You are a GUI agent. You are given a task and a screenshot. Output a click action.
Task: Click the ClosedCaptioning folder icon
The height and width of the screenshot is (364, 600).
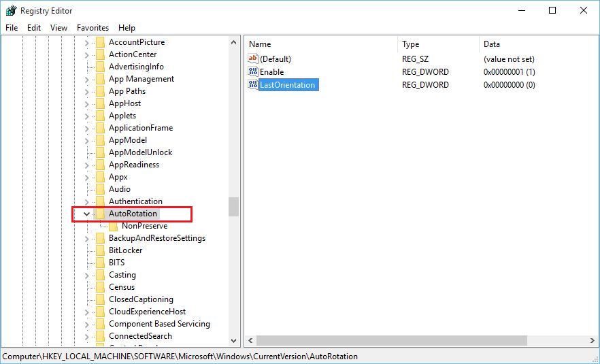coord(100,299)
